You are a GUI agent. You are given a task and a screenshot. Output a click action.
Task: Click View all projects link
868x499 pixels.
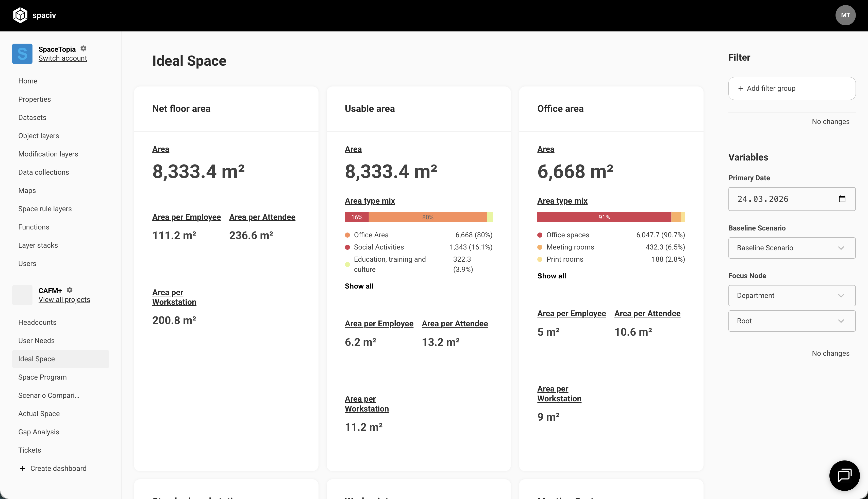(x=64, y=299)
